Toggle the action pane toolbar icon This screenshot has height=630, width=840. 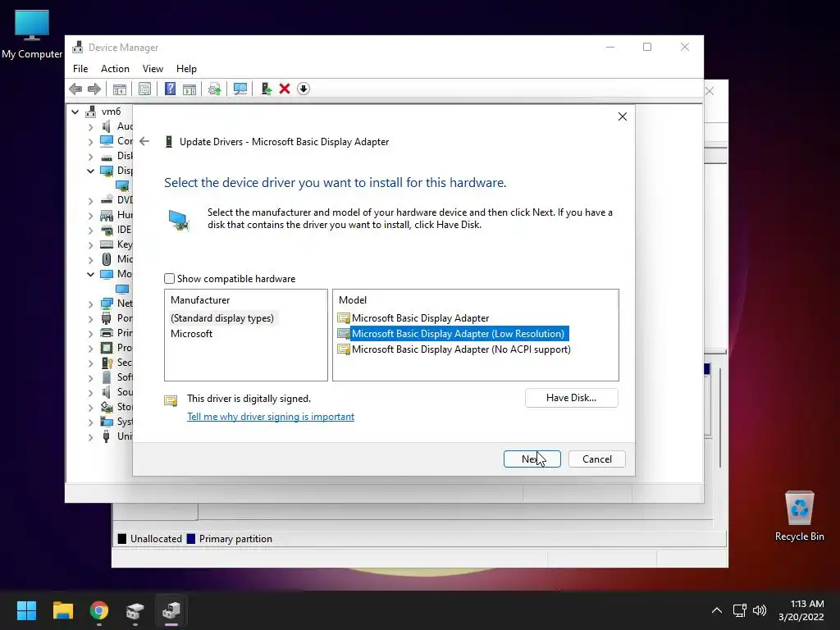click(189, 89)
